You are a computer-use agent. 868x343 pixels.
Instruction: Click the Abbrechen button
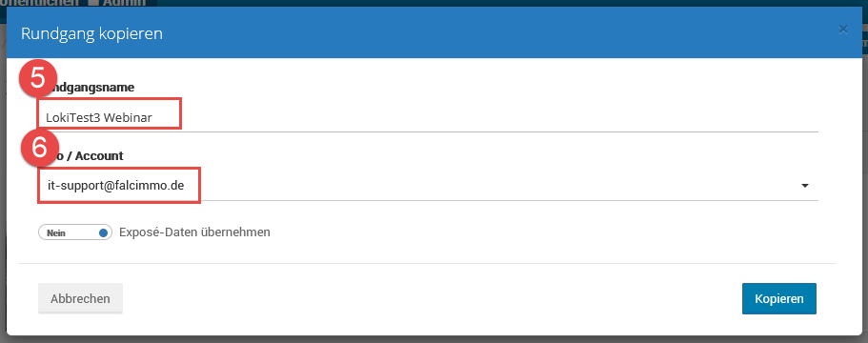point(80,299)
